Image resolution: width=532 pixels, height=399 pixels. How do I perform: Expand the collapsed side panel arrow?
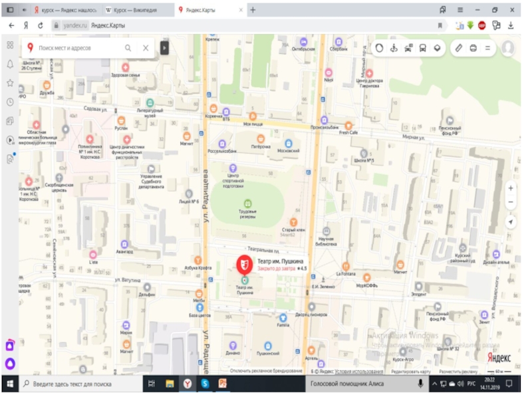[x=164, y=48]
